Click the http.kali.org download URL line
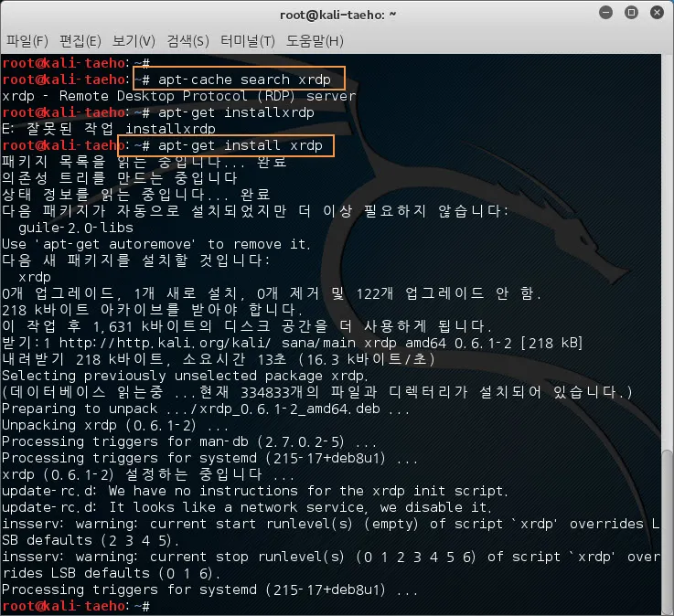This screenshot has height=616, width=674. (293, 343)
